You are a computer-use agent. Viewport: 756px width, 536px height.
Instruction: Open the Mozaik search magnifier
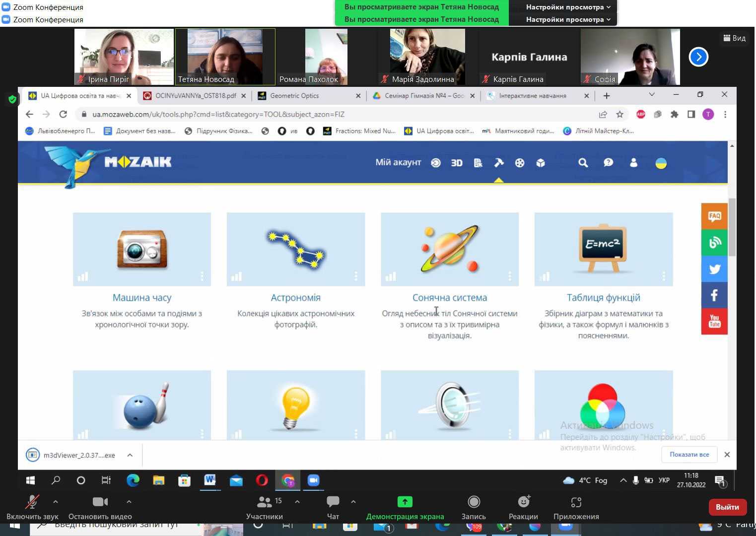(583, 163)
